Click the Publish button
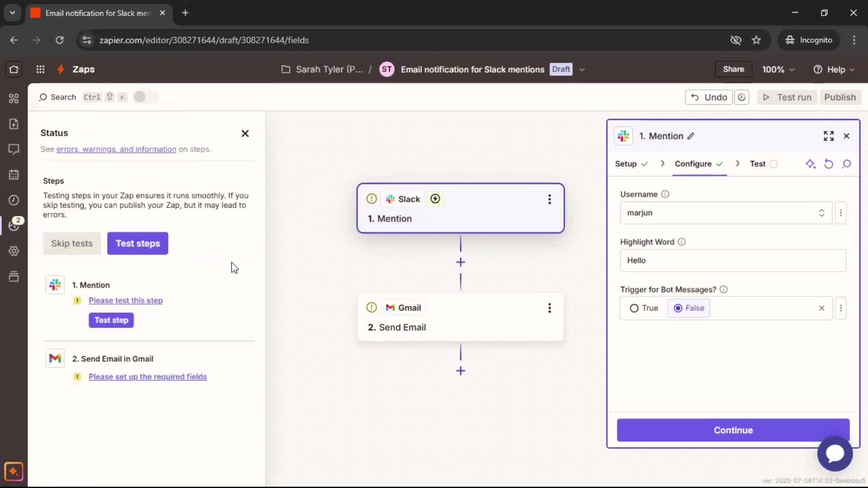The image size is (868, 488). coord(840,97)
